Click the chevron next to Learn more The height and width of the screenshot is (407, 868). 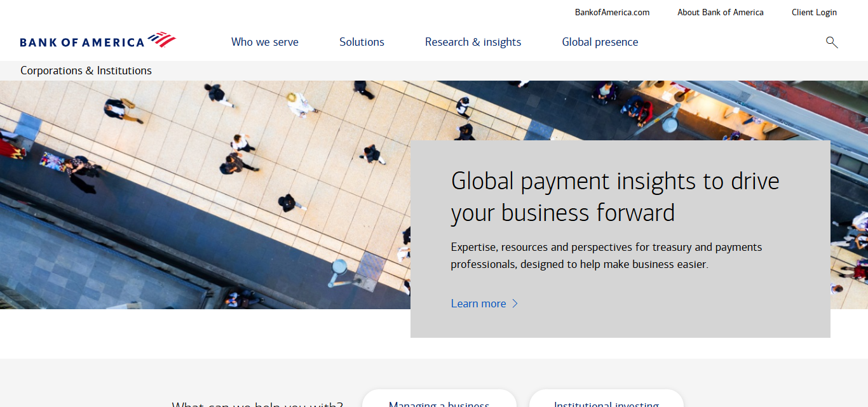[x=515, y=304]
